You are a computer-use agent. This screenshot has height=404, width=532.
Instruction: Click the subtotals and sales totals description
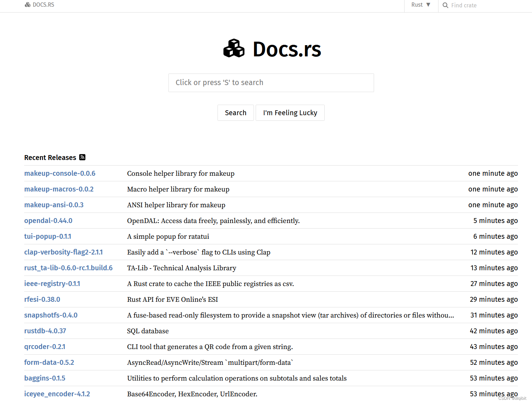pos(237,378)
